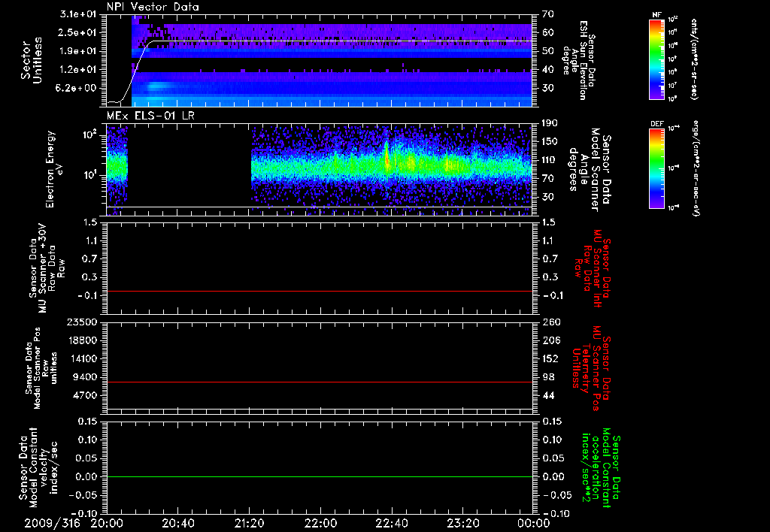770x532 pixels.
Task: Click the '20:00' time tick label
Action: click(x=107, y=524)
